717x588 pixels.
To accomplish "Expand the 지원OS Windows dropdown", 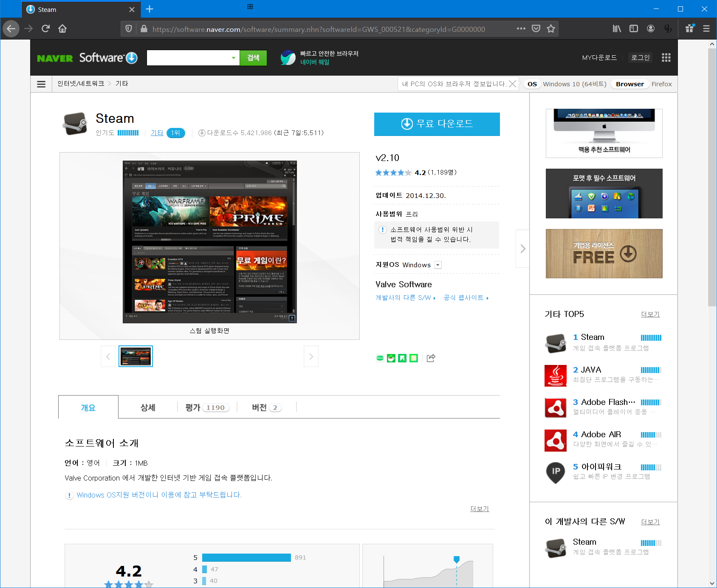I will click(x=438, y=265).
